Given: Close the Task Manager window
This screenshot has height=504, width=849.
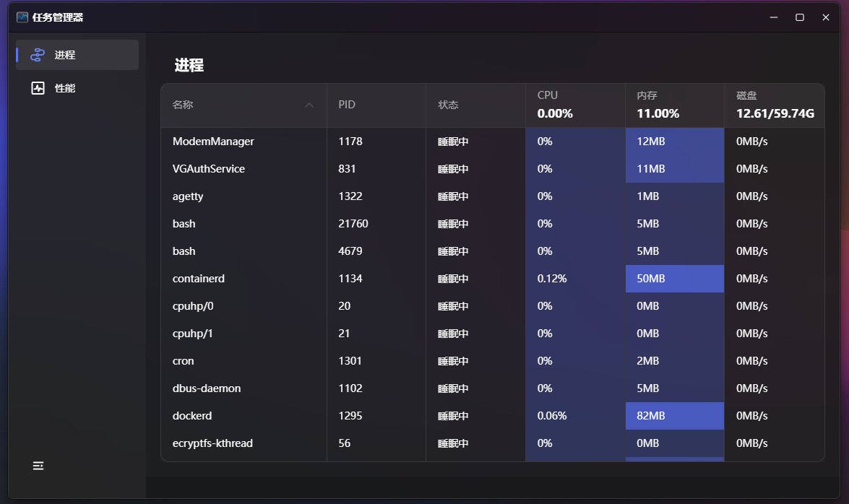Looking at the screenshot, I should pos(826,17).
